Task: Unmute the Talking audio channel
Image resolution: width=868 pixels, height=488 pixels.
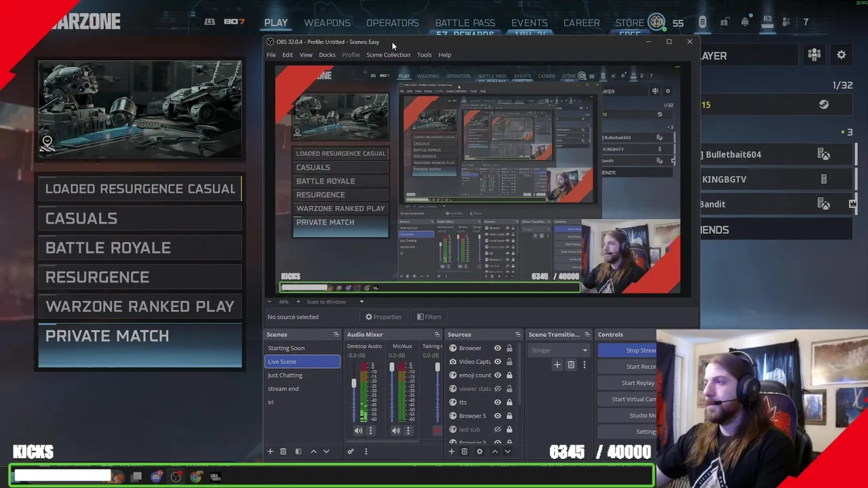Action: [437, 430]
